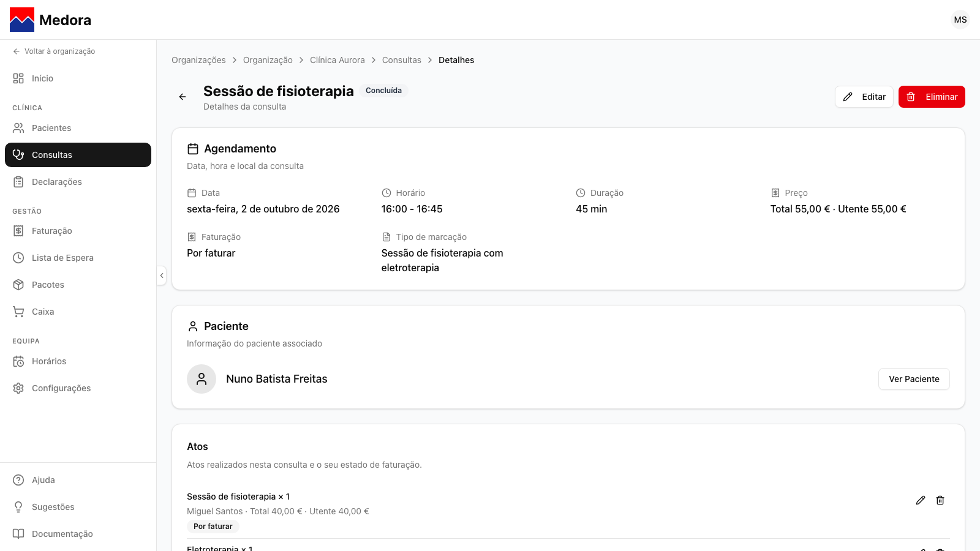Select the date sexta-feira, 2 de outubro de 2026
The width and height of the screenshot is (980, 551).
(263, 209)
